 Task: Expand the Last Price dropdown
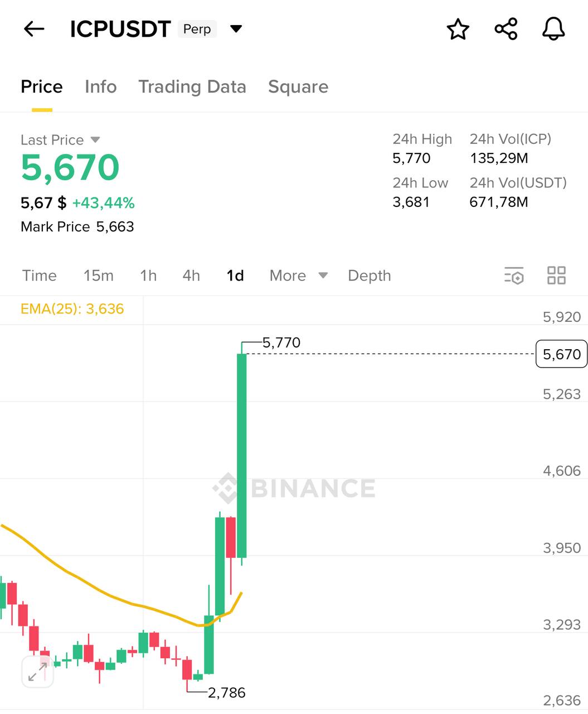click(x=95, y=139)
